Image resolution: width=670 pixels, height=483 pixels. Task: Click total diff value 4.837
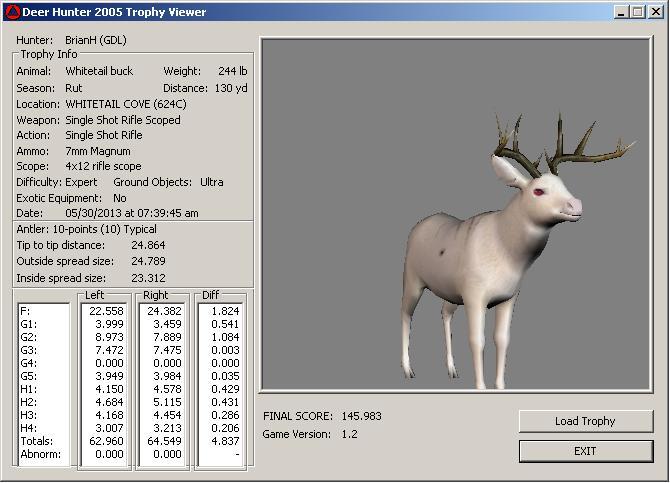[225, 441]
